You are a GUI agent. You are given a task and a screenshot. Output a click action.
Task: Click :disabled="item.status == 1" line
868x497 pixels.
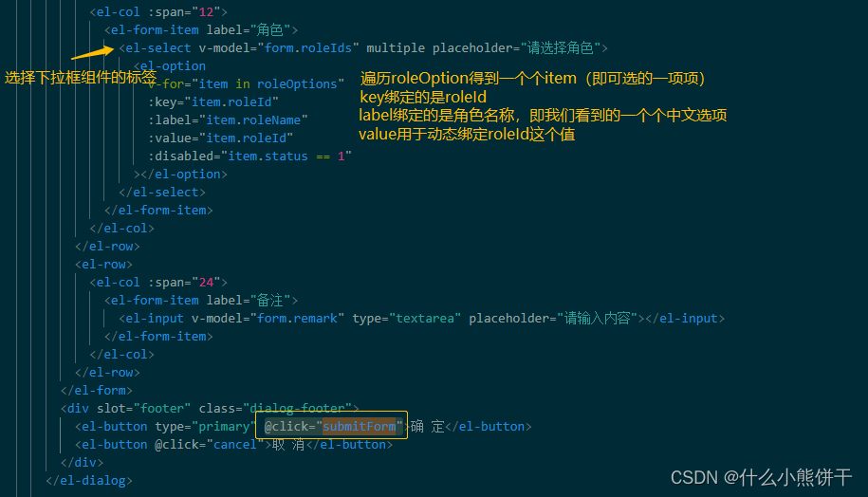click(x=249, y=156)
